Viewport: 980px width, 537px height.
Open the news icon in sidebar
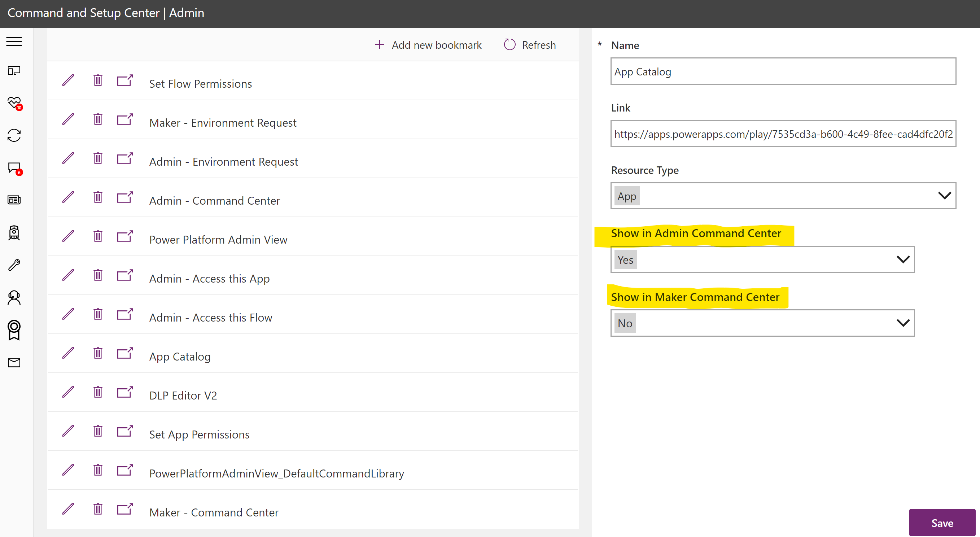tap(14, 200)
